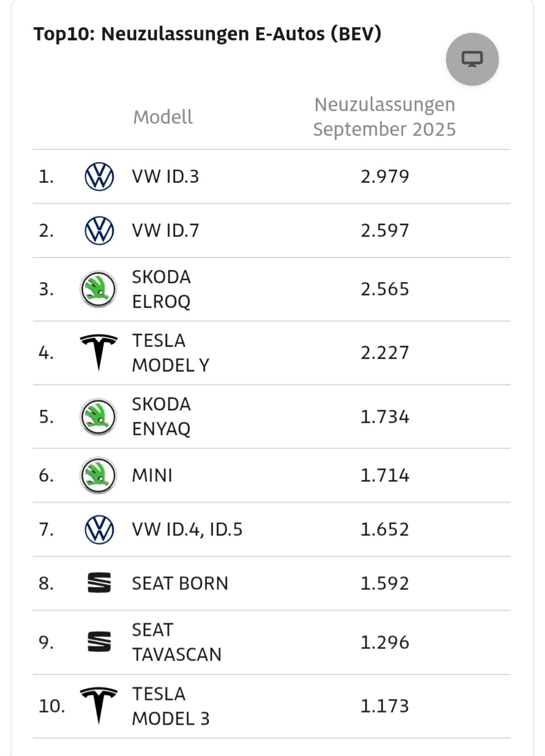Click the Seat logo beside BORN
The height and width of the screenshot is (756, 545).
click(x=99, y=583)
